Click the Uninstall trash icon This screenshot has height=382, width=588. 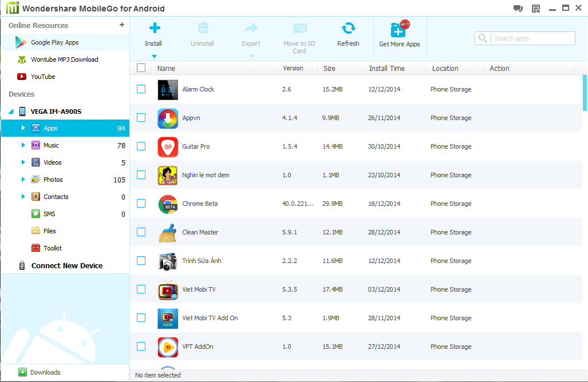(x=203, y=27)
